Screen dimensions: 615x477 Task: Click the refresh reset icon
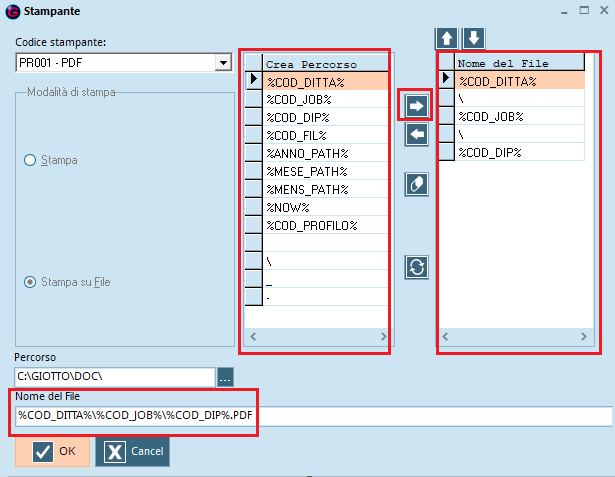[x=416, y=267]
